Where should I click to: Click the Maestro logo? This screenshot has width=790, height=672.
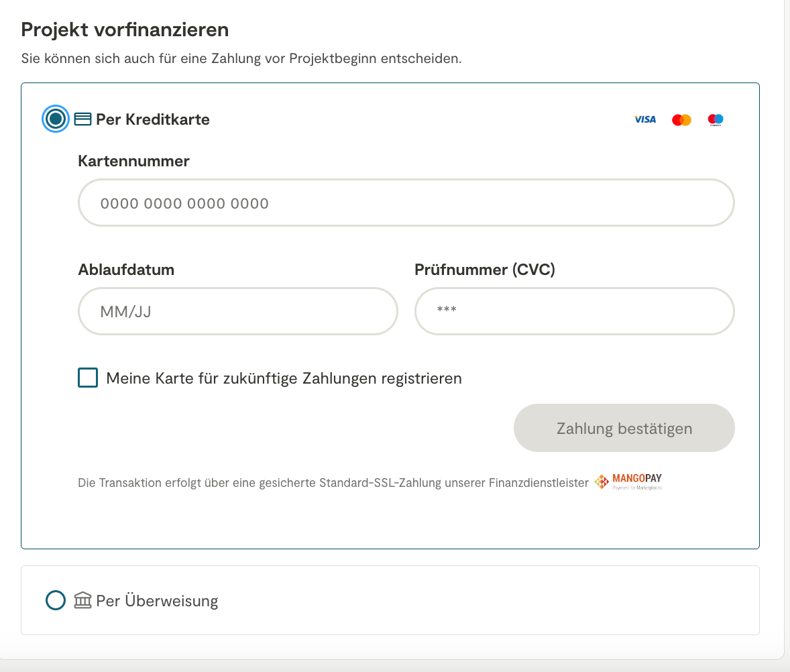(716, 120)
